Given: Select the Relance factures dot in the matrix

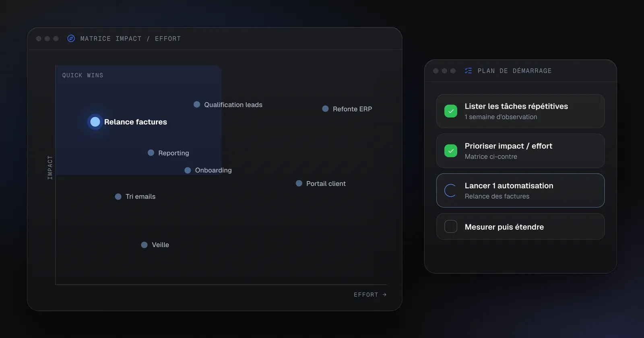Looking at the screenshot, I should [95, 122].
